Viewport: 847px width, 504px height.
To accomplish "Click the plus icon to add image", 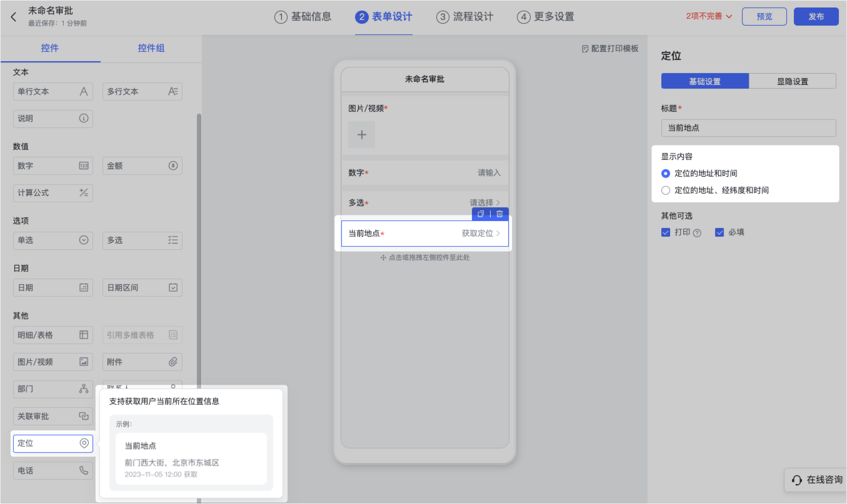I will [361, 135].
